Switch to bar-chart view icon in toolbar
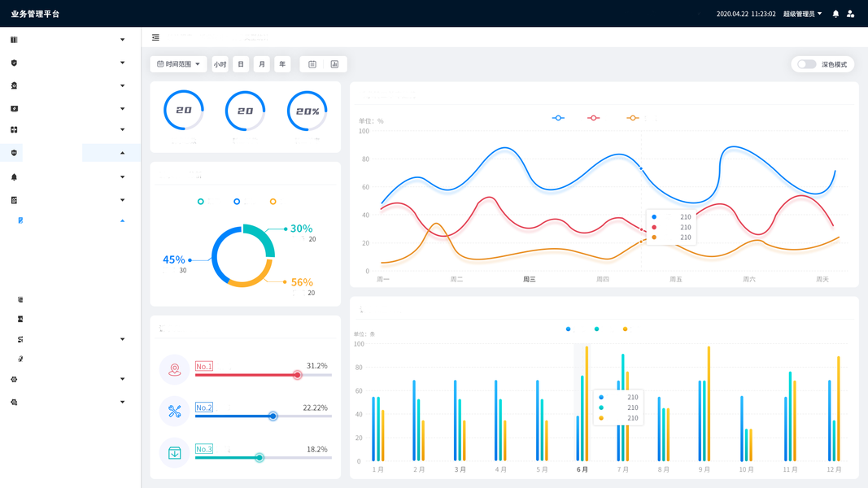Viewport: 868px width, 488px height. 334,64
